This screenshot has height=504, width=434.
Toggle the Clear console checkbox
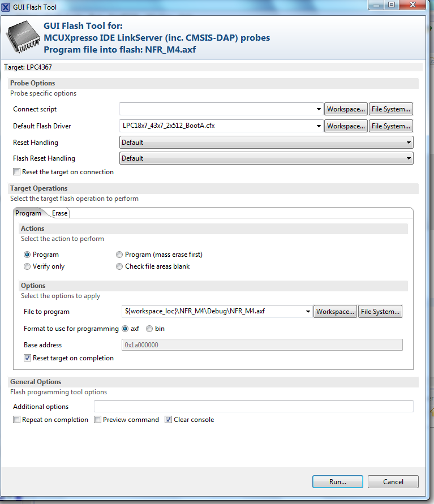point(168,420)
